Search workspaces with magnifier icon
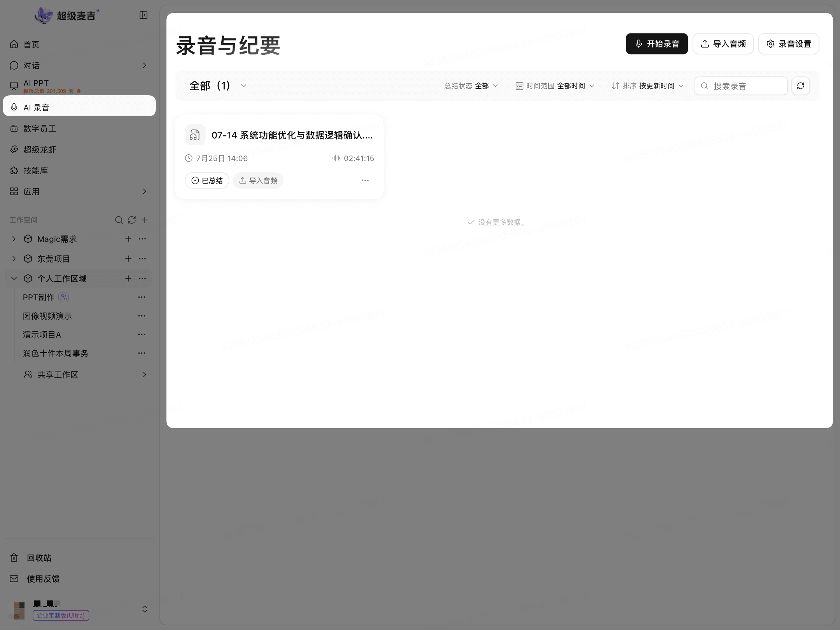The image size is (840, 630). click(x=119, y=220)
